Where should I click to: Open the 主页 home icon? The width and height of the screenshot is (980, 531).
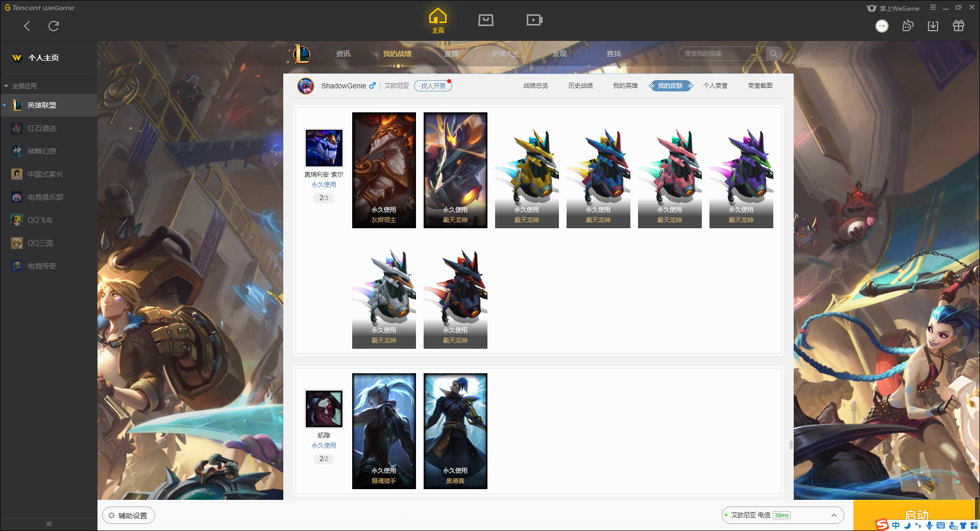pyautogui.click(x=438, y=21)
